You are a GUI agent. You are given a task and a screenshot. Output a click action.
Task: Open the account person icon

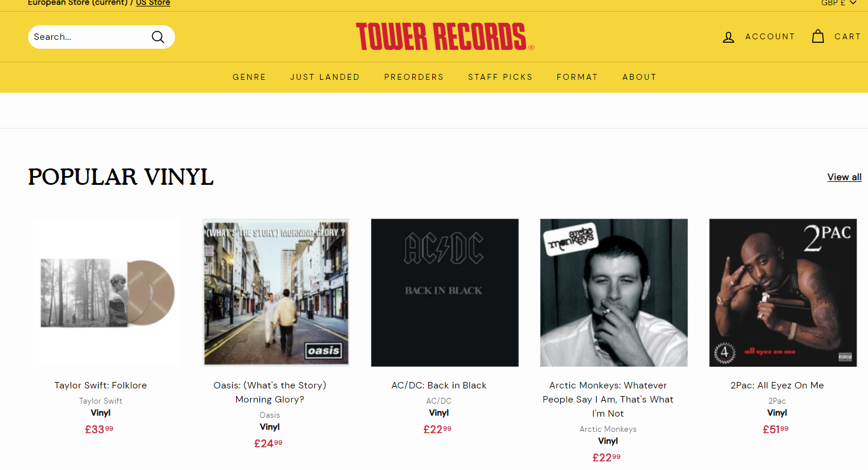(x=728, y=37)
